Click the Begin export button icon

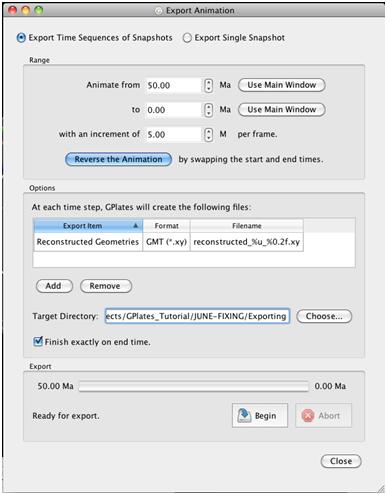pyautogui.click(x=244, y=415)
